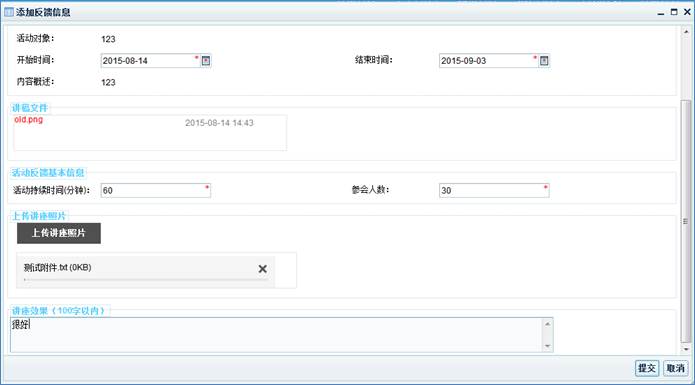Click the dialog title window icon

point(9,12)
